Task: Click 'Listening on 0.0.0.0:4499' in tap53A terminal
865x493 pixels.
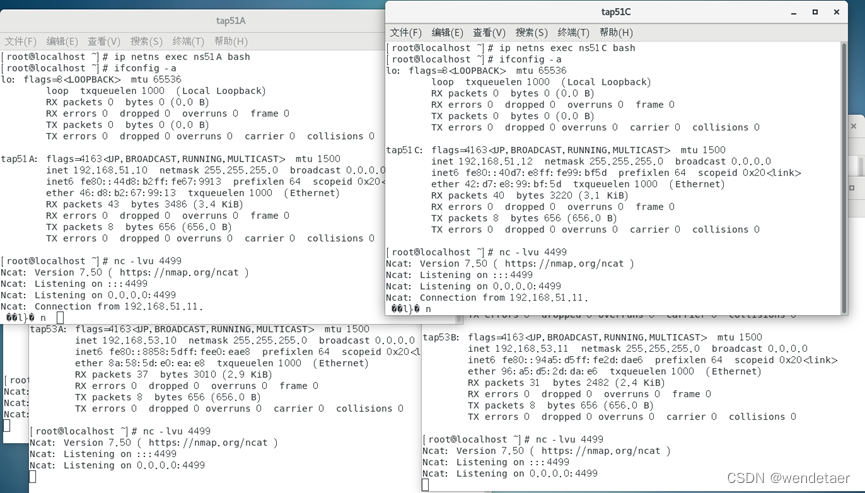Action: [134, 465]
